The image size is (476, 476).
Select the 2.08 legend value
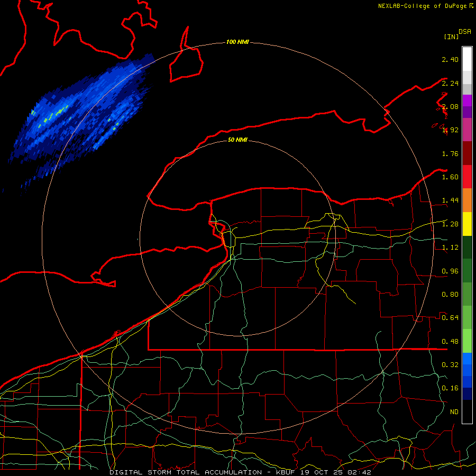pyautogui.click(x=450, y=106)
